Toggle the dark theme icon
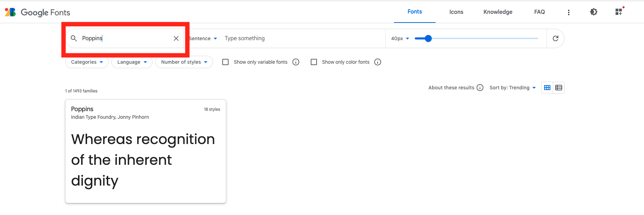 point(594,12)
